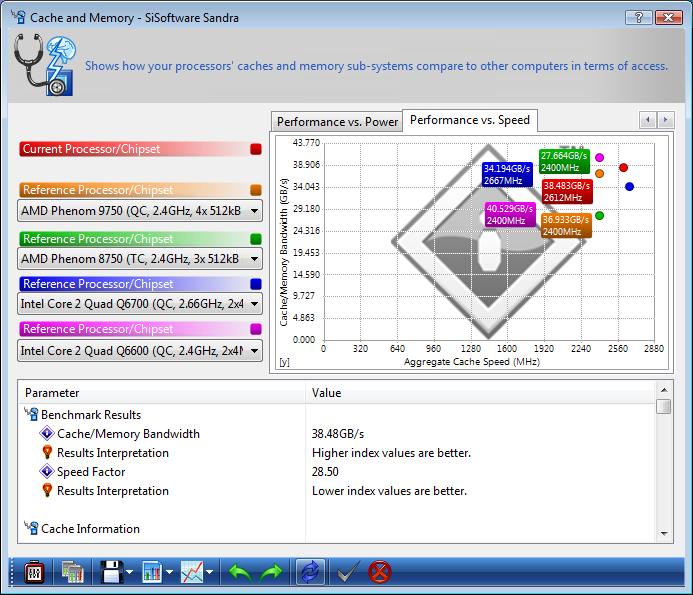Click the 38.483GB/s 2612MHz red chart label
Viewport: 693px width, 595px height.
point(567,191)
